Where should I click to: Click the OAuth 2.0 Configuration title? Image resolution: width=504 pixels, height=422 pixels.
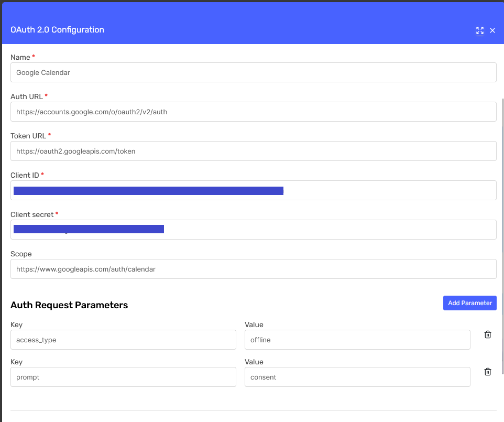tap(57, 29)
